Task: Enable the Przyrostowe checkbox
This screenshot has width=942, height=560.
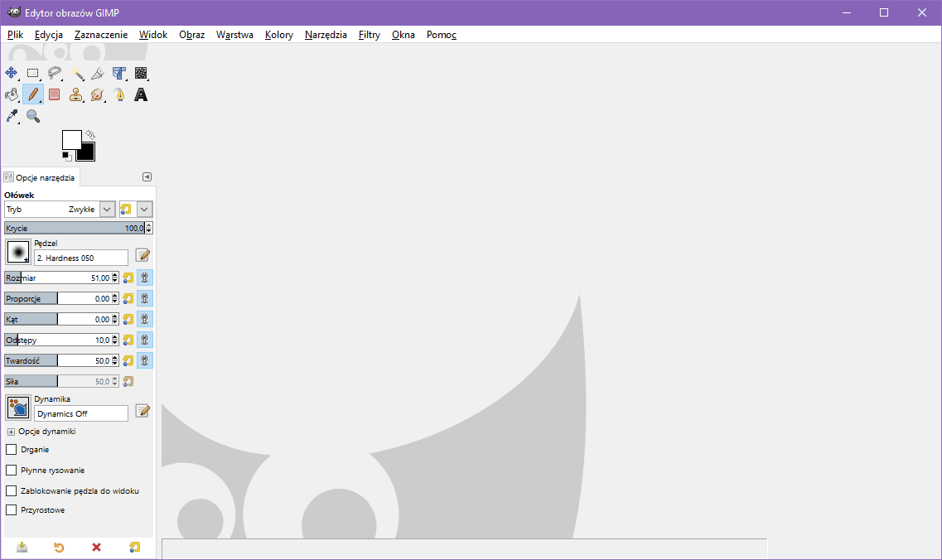Action: click(x=12, y=510)
